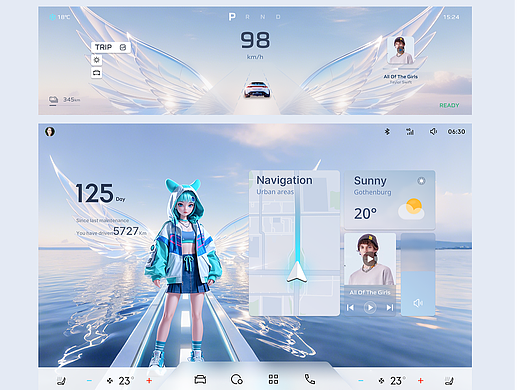Open the Sunny Gothenburg weather card
This screenshot has width=520, height=390.
[x=389, y=200]
